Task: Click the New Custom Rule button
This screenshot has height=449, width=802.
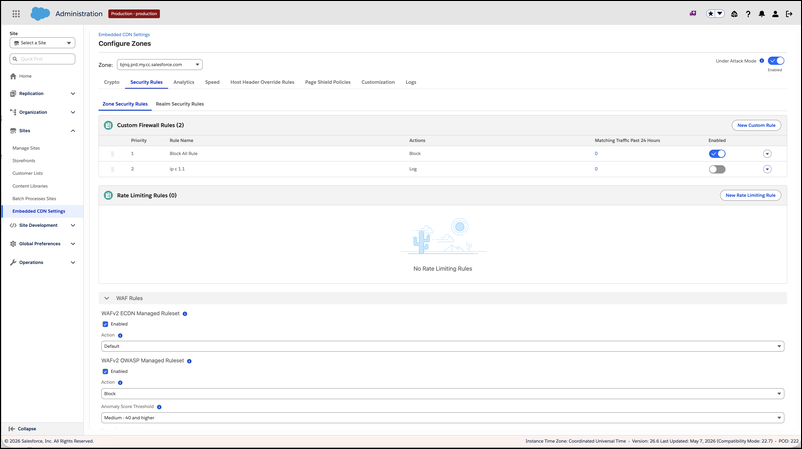Action: click(x=756, y=125)
